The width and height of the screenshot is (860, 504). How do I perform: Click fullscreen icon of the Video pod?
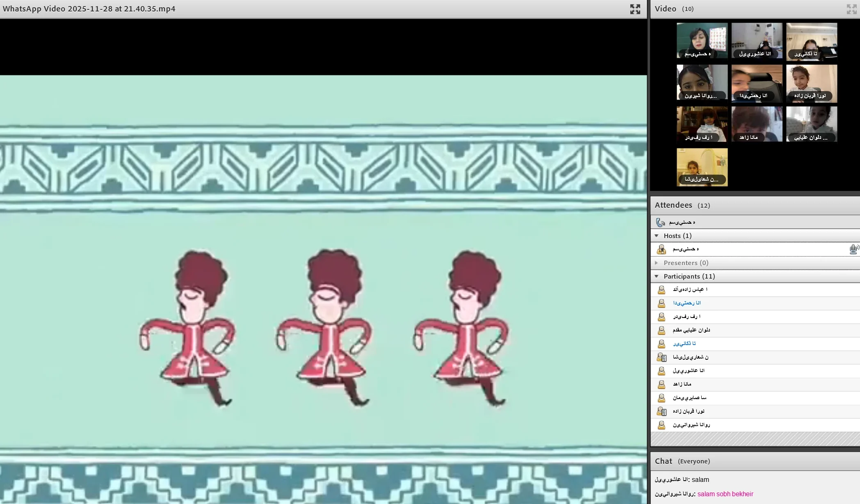coord(851,9)
